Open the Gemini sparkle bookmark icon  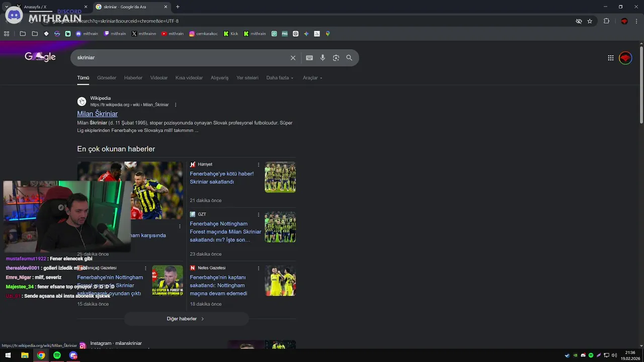click(306, 34)
